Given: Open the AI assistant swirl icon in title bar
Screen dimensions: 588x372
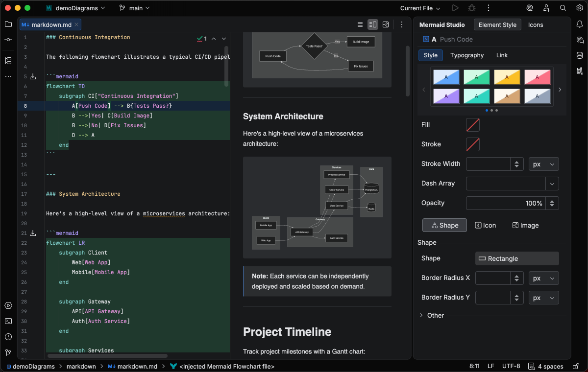Looking at the screenshot, I should coord(530,8).
